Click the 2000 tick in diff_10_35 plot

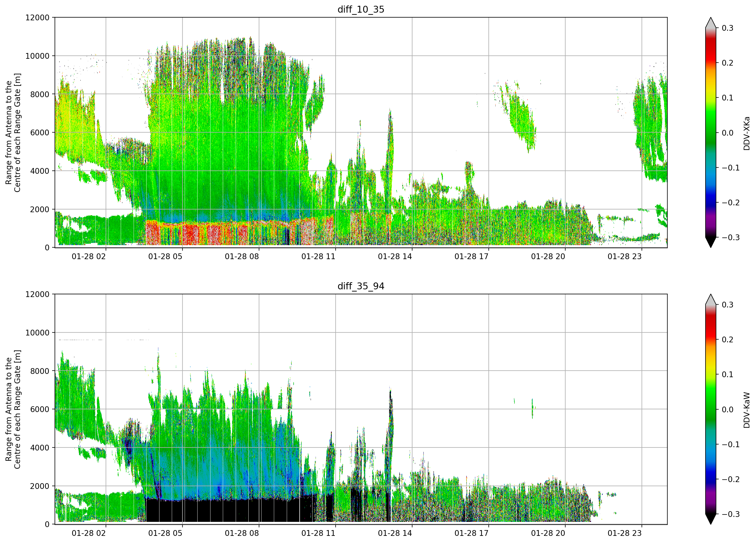pos(40,209)
